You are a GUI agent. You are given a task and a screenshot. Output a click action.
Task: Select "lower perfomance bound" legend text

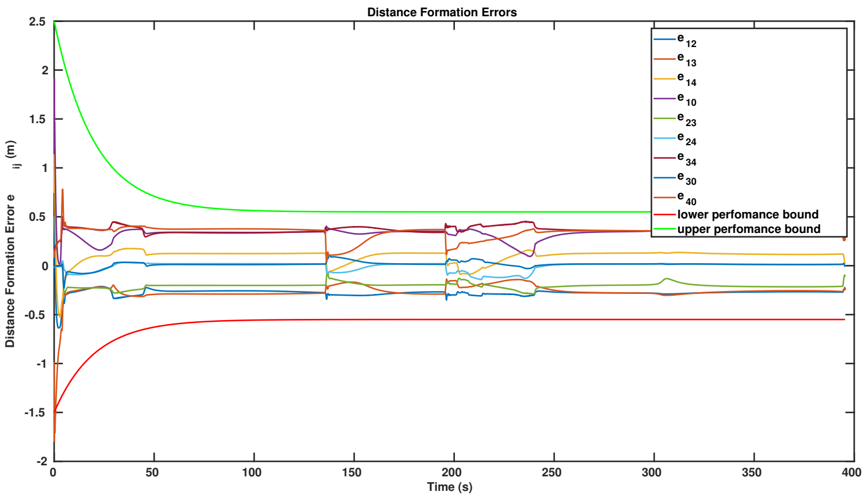pyautogui.click(x=747, y=214)
